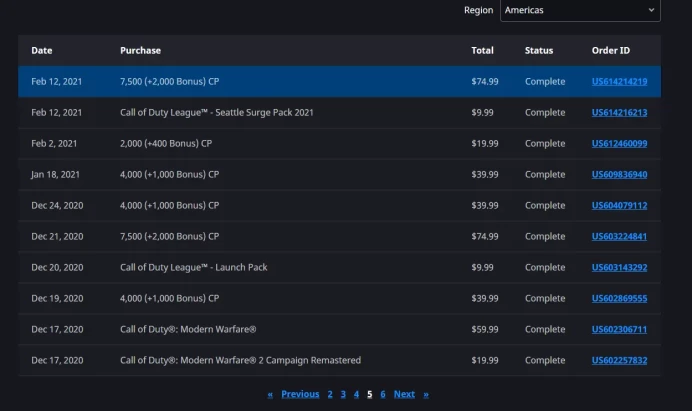Open order link US603143292

click(619, 267)
